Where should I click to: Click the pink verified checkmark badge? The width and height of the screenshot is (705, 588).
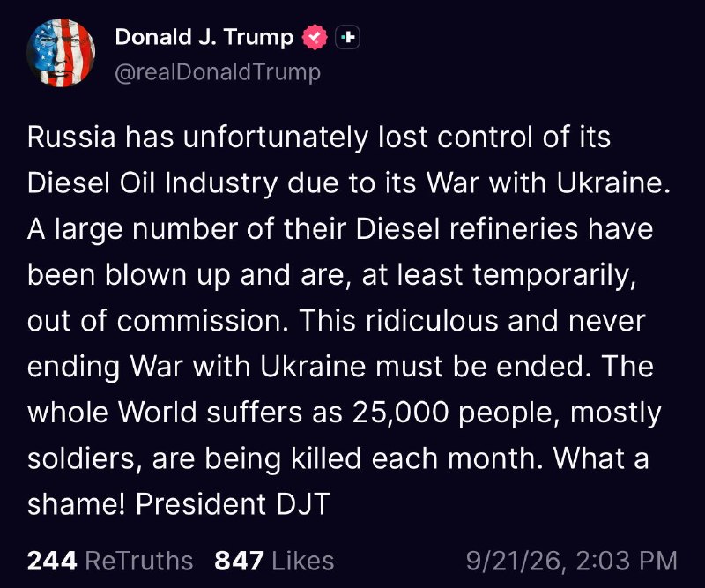coord(315,37)
